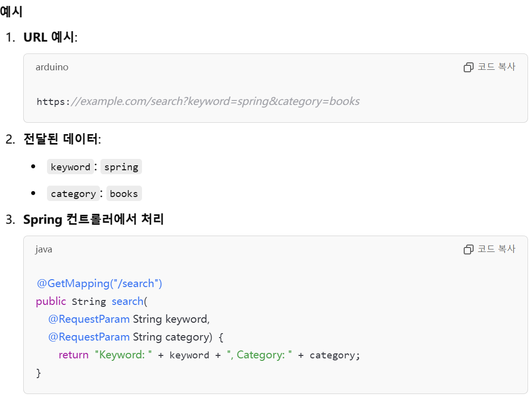This screenshot has width=532, height=395.
Task: Click the 전달된 데이터 list heading
Action: coord(61,139)
